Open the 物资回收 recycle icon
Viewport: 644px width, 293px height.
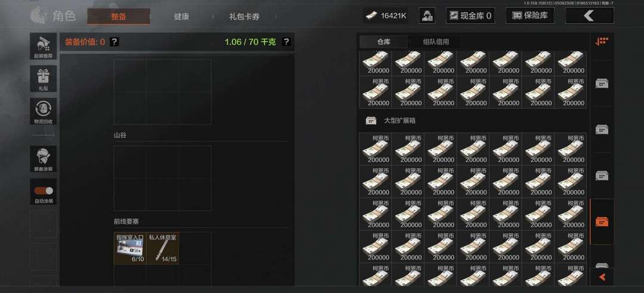click(43, 111)
